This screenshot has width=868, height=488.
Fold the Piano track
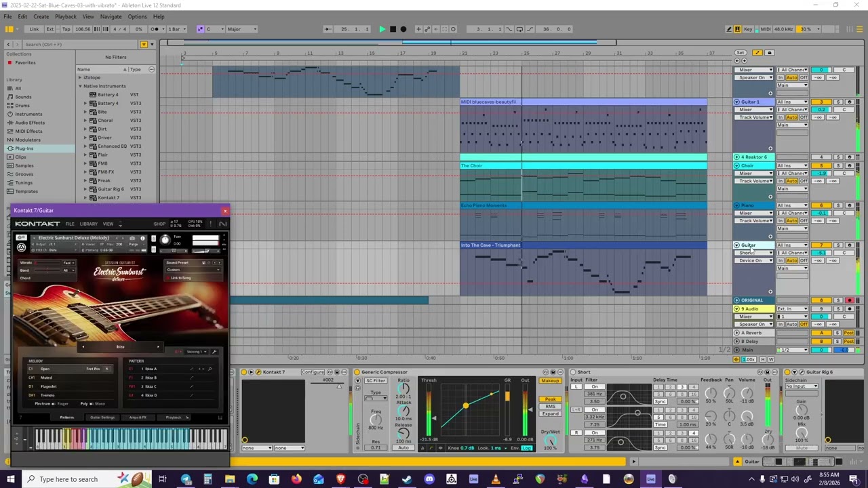click(736, 205)
